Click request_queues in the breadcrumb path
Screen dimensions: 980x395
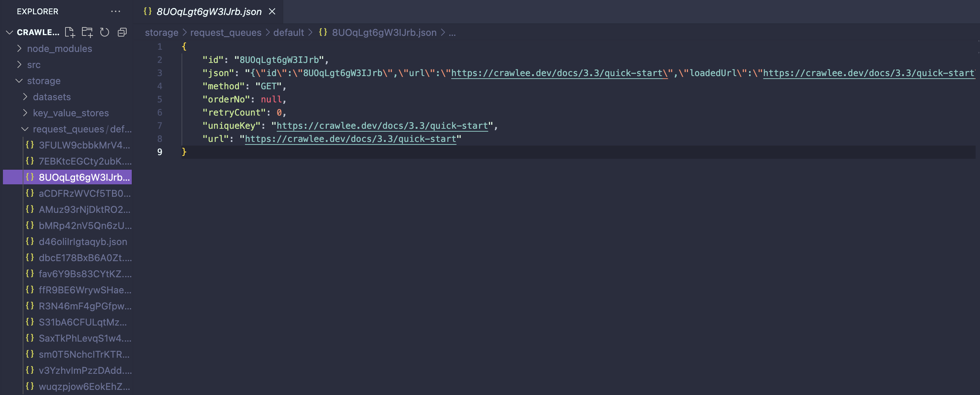(x=225, y=33)
